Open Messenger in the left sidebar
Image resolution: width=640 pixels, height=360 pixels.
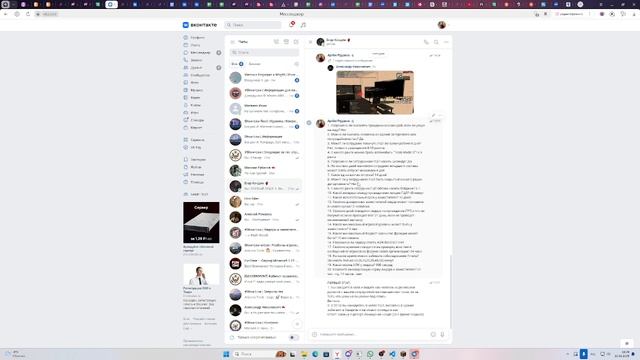coord(197,53)
